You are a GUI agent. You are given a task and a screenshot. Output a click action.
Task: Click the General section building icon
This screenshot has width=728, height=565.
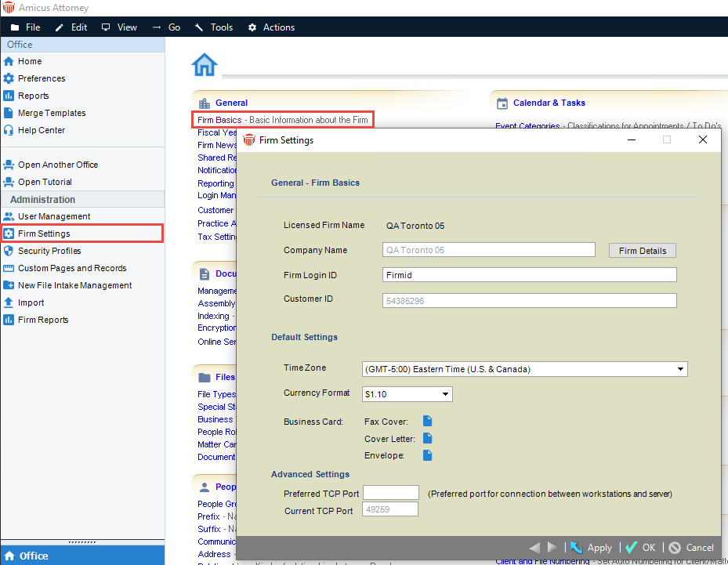coord(205,103)
